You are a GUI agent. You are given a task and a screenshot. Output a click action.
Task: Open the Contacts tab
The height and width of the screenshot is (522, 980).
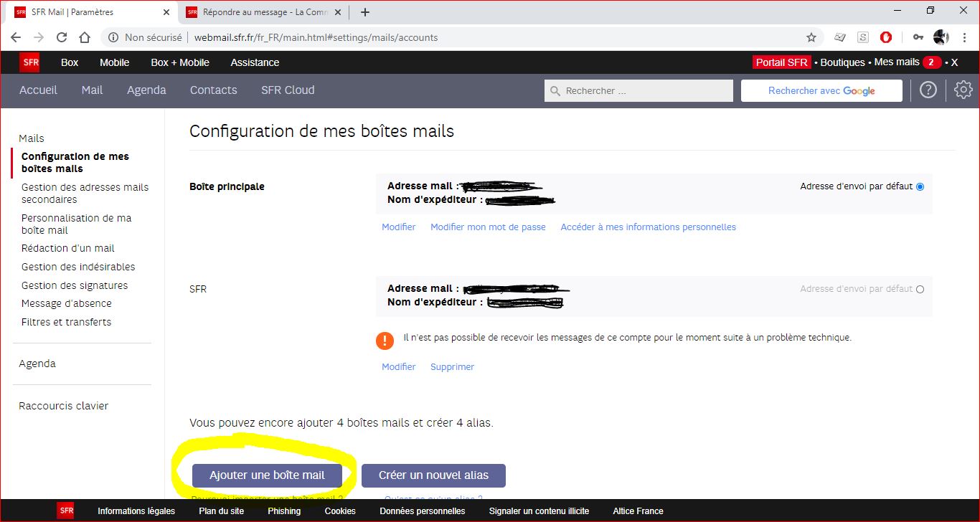click(213, 90)
